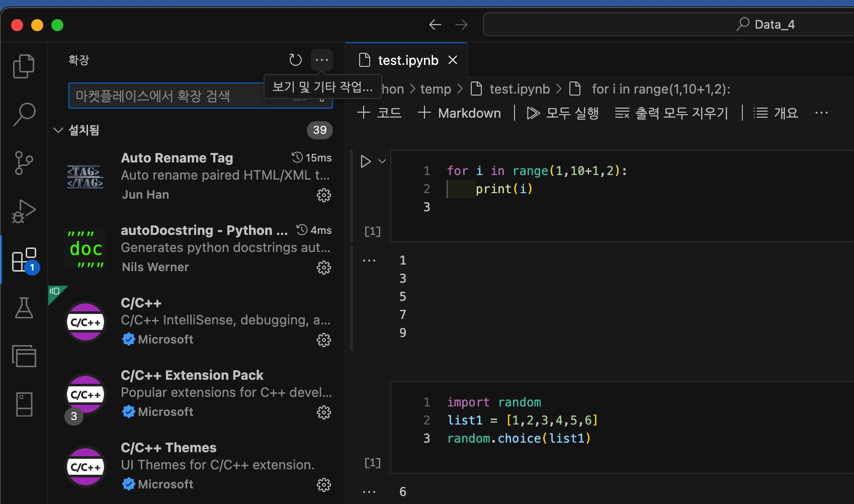
Task: Open the Testing flask view
Action: (24, 307)
